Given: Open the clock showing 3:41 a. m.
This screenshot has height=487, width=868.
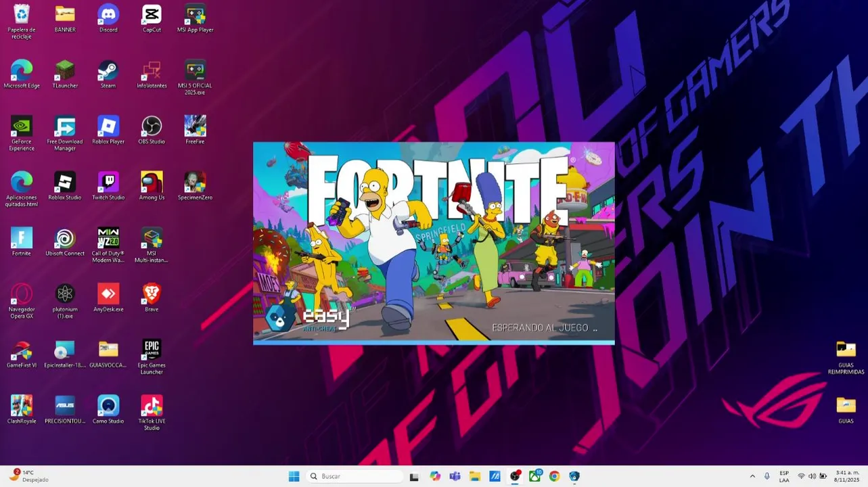Looking at the screenshot, I should click(x=847, y=476).
